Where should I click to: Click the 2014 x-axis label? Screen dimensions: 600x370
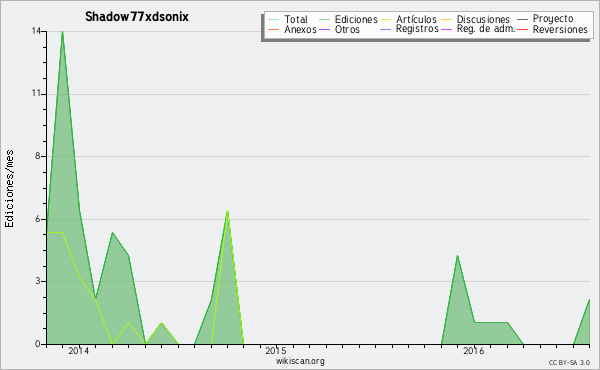pos(78,351)
